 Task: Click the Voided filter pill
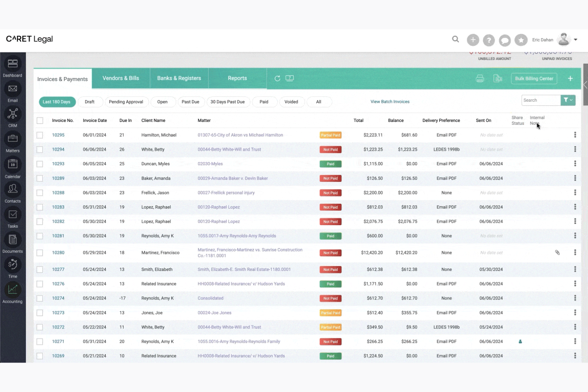pyautogui.click(x=291, y=102)
